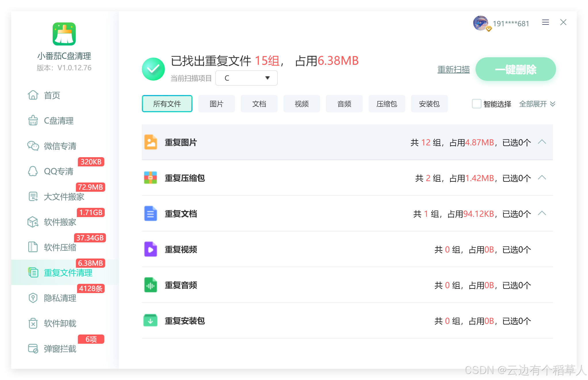The height and width of the screenshot is (380, 588).
Task: Click the 重新扫描 rescan link
Action: point(453,69)
